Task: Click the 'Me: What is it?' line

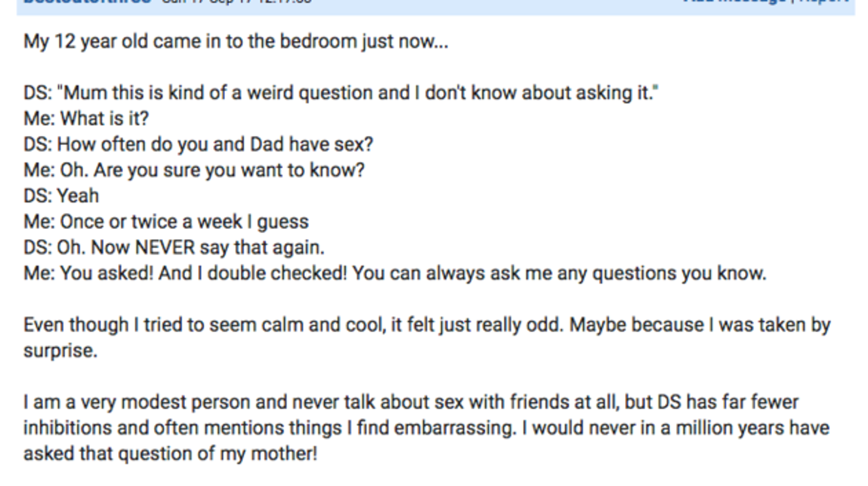Action: tap(86, 119)
